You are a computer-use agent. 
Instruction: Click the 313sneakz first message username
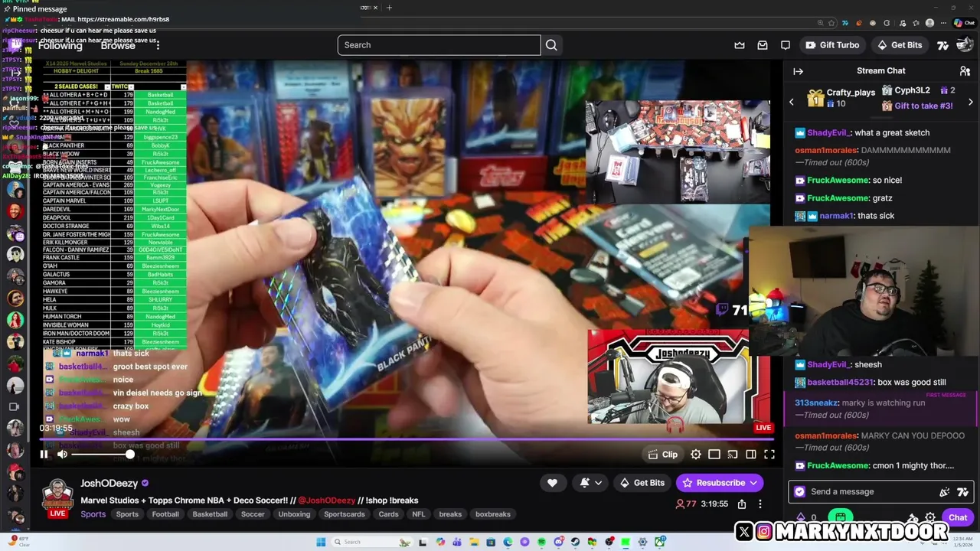tap(817, 403)
